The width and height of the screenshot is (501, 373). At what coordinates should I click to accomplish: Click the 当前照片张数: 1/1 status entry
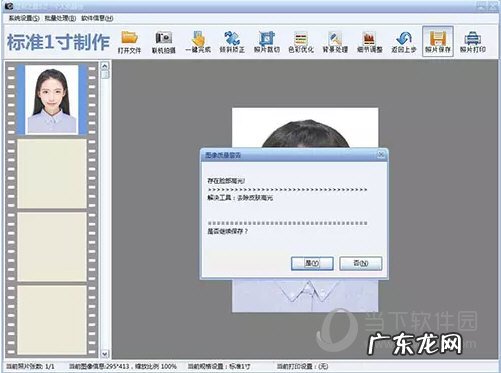click(x=30, y=366)
